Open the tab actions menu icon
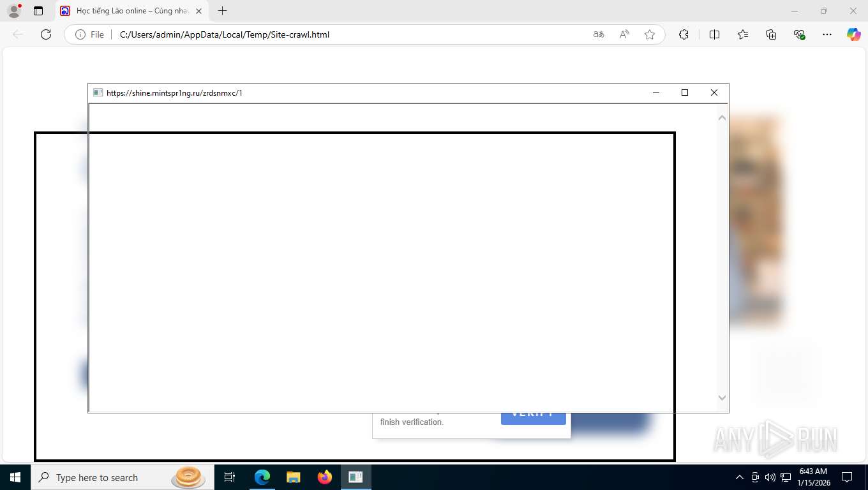The height and width of the screenshot is (490, 868). pyautogui.click(x=38, y=11)
